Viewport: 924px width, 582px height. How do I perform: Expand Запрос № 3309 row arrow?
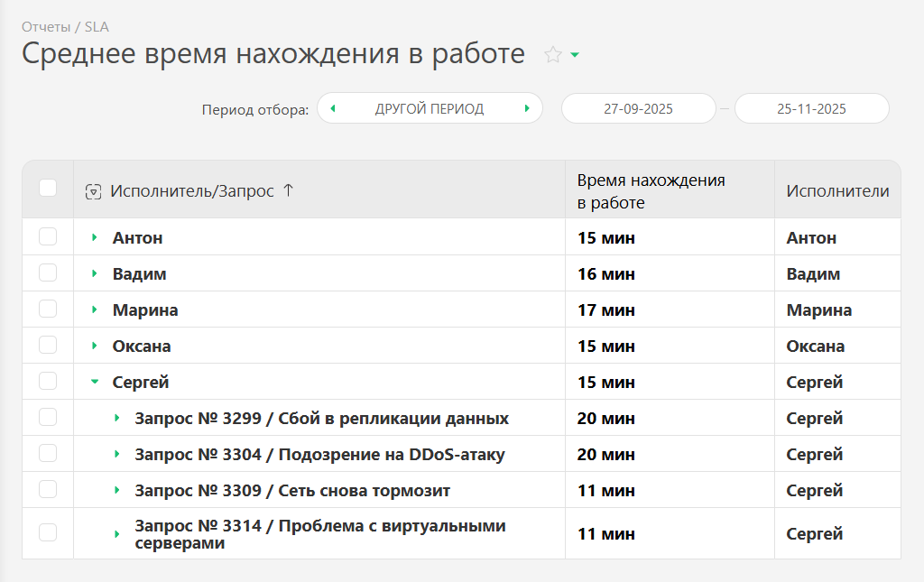coord(116,490)
